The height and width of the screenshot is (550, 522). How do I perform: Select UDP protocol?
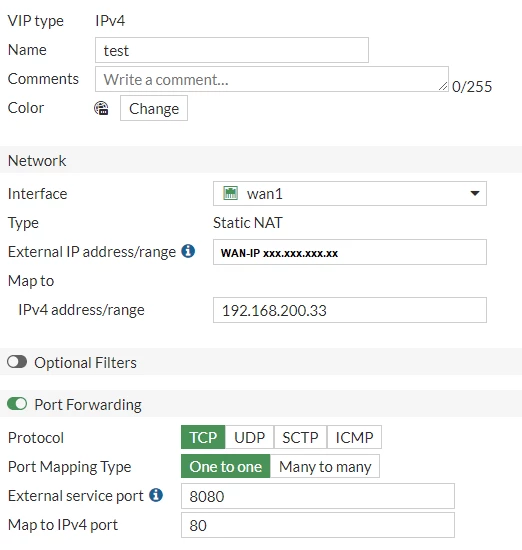(249, 437)
